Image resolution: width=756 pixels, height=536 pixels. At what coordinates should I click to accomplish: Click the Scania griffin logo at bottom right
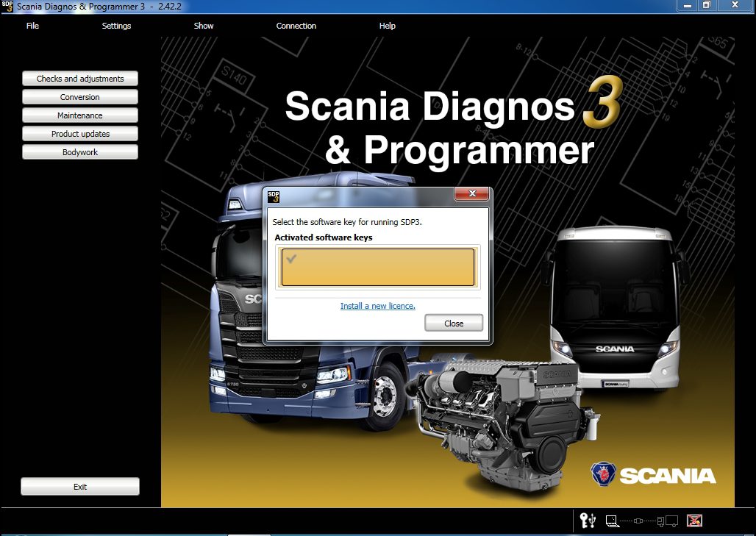[603, 475]
